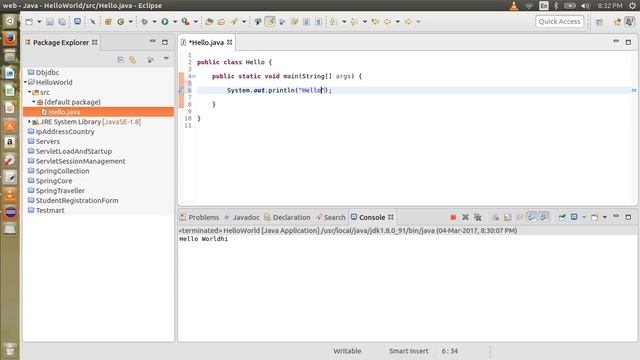The height and width of the screenshot is (360, 640).
Task: Collapse the src folder node
Action: (29, 92)
